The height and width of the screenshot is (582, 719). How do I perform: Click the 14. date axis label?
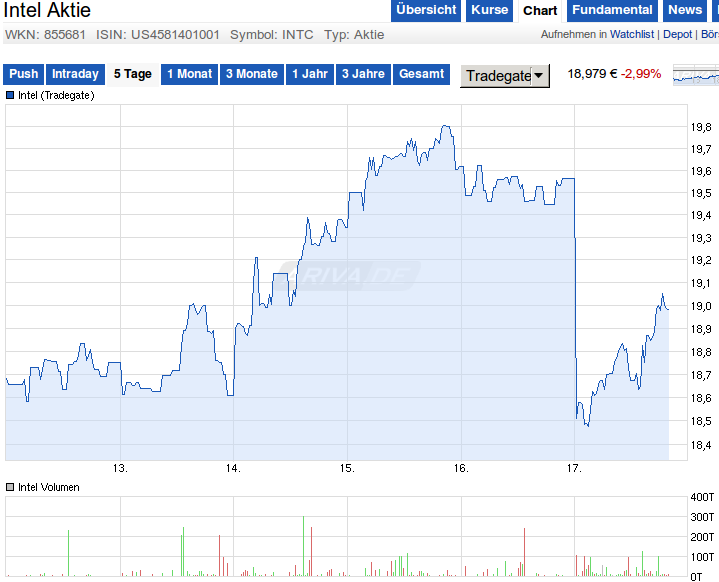point(233,468)
